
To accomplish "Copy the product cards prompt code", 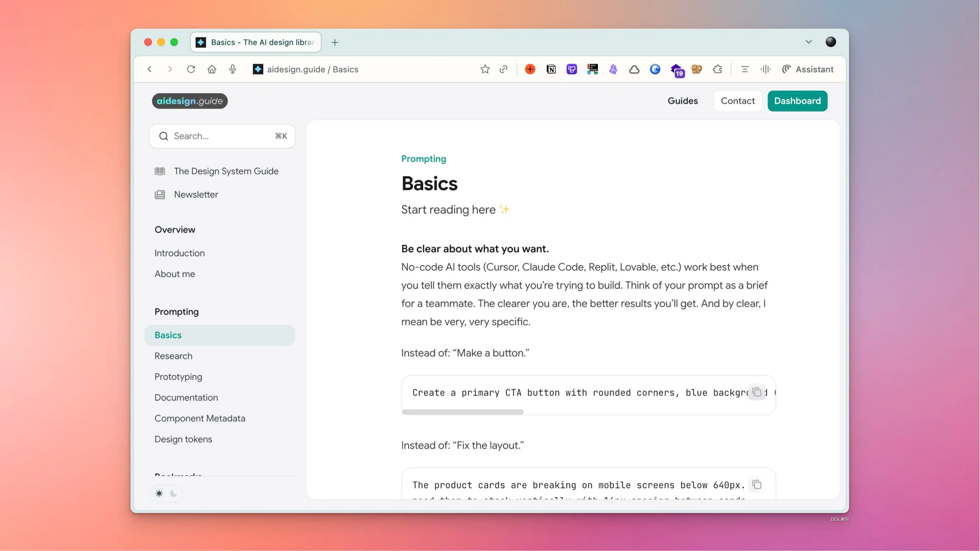I will click(x=757, y=484).
